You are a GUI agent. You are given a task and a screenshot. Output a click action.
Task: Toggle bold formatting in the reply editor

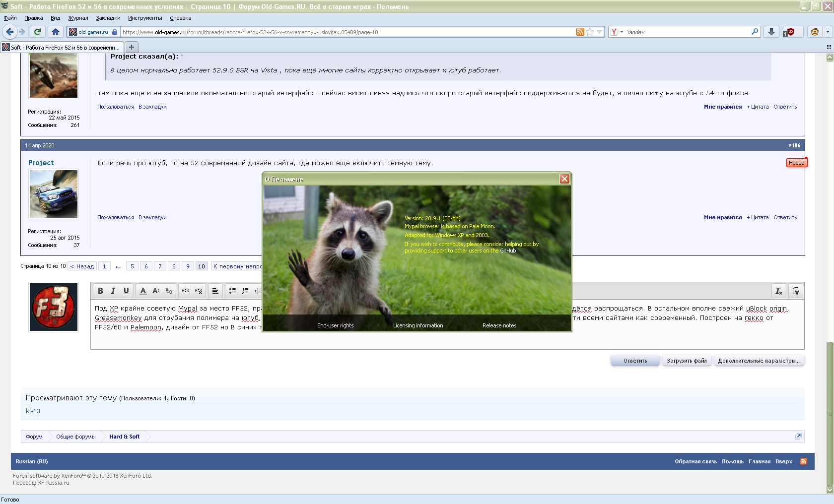point(100,291)
